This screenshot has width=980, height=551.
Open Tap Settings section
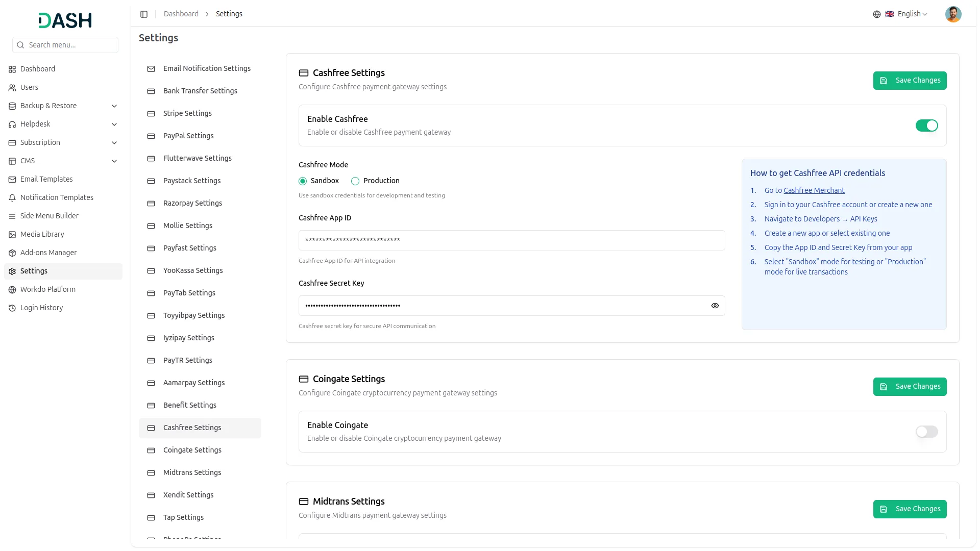[x=200, y=518]
